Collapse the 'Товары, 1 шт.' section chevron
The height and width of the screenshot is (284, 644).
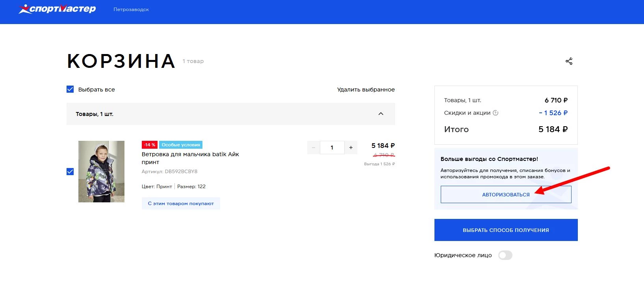coord(381,114)
